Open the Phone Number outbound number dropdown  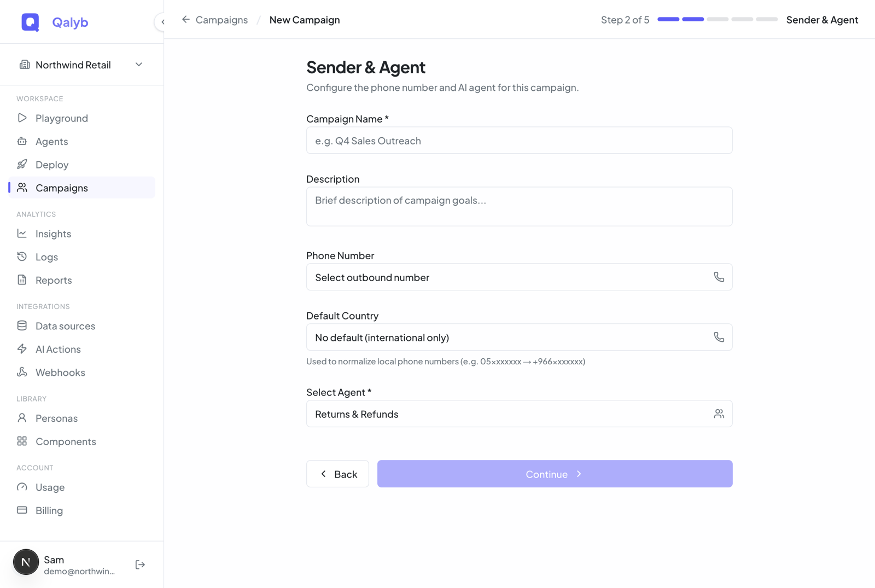[519, 277]
